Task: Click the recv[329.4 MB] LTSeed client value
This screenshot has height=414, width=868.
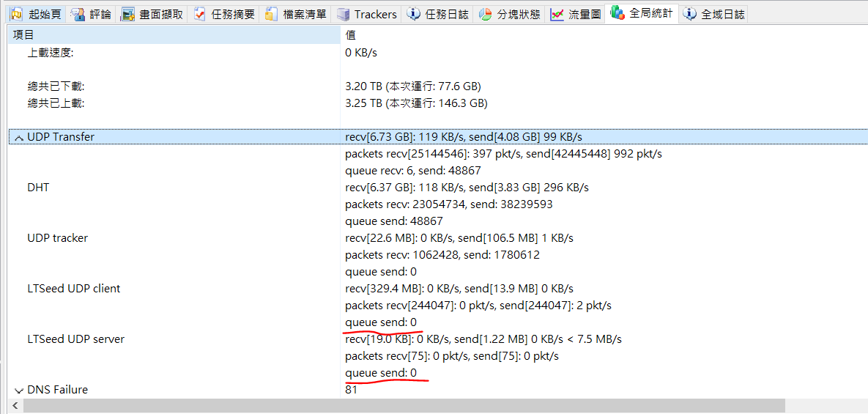Action: pos(459,289)
